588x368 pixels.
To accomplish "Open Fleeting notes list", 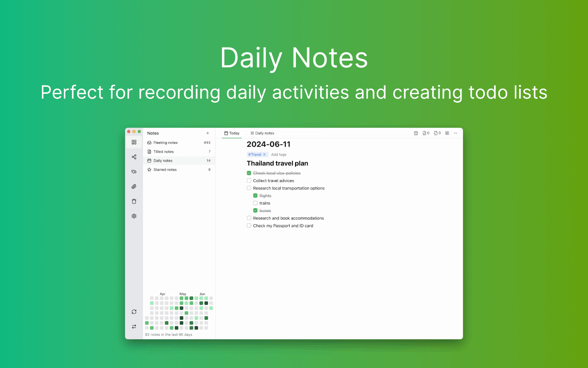I will click(179, 142).
